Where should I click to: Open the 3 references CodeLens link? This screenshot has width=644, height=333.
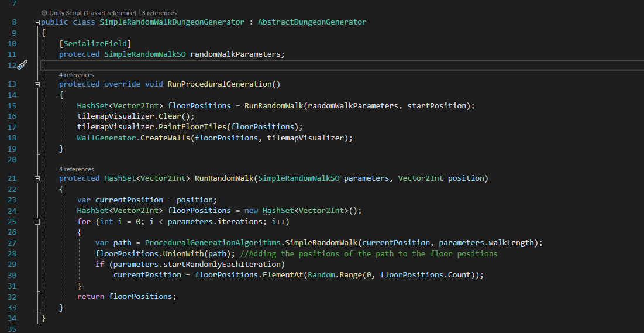(x=159, y=13)
